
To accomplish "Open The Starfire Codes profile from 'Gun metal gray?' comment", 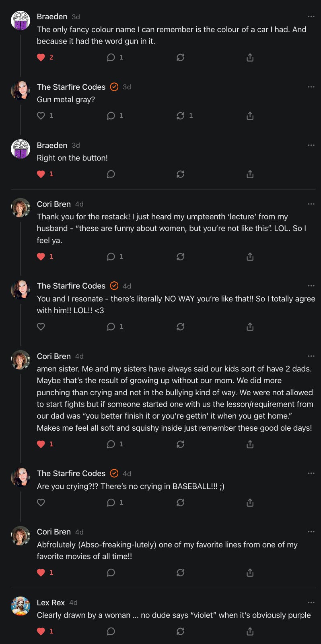I will click(x=71, y=87).
